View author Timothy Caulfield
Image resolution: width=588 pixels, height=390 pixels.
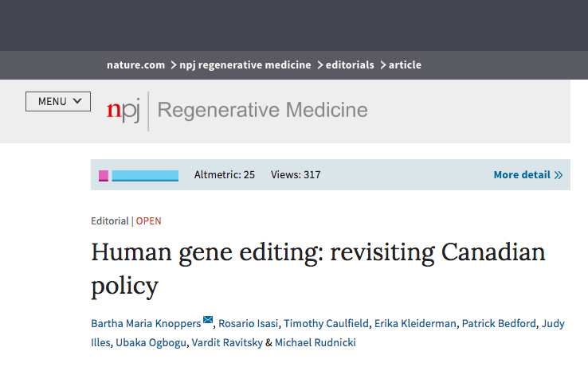[326, 324]
